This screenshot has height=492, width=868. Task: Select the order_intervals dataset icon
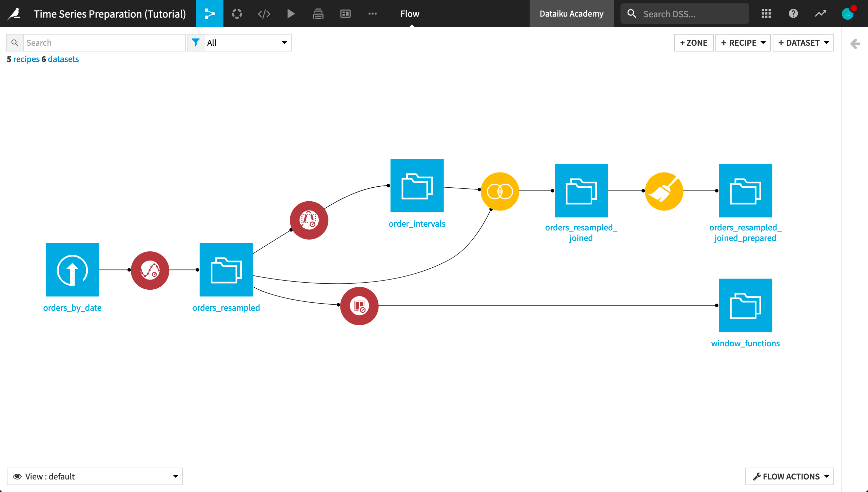(x=417, y=185)
